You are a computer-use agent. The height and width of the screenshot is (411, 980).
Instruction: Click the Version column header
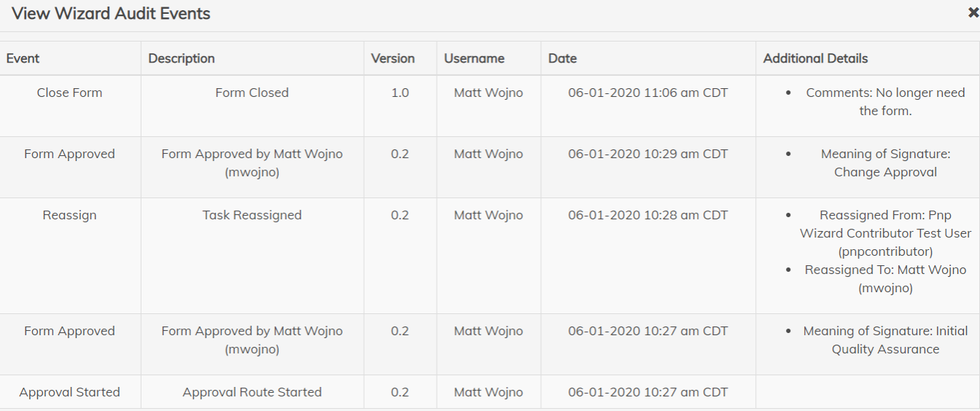pyautogui.click(x=392, y=58)
